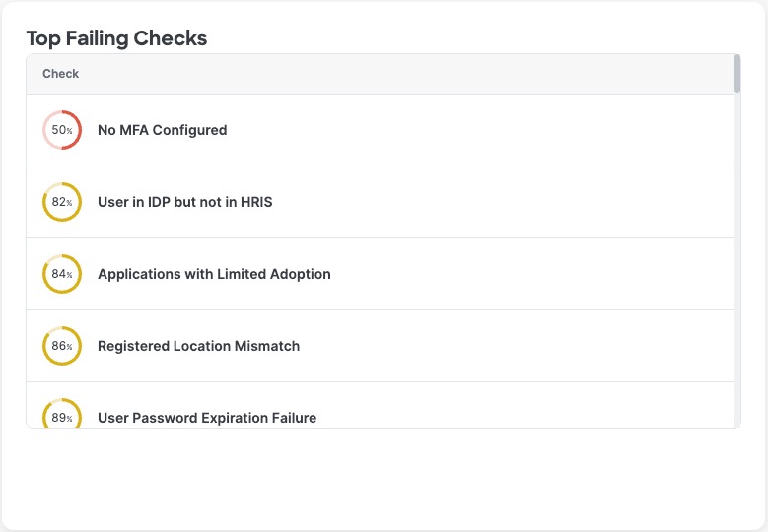Open the Registered Location Mismatch check

click(198, 346)
